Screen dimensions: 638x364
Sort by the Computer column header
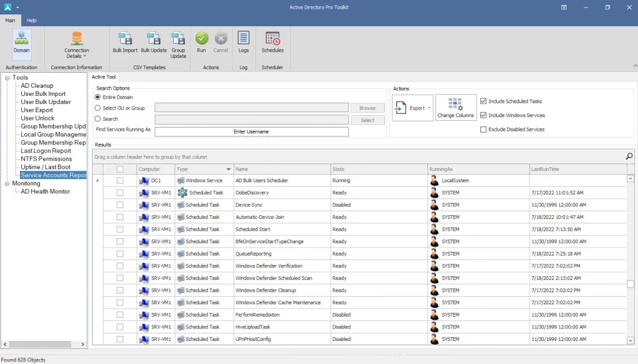point(156,169)
